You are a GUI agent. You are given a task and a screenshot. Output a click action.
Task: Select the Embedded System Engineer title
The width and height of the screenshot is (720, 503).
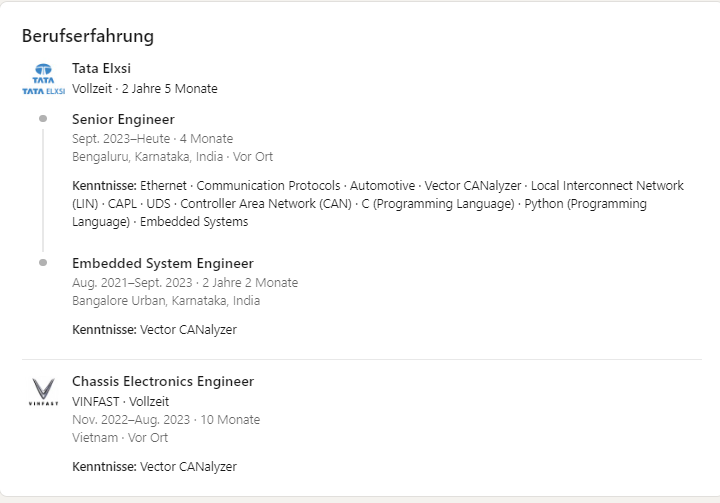(163, 263)
